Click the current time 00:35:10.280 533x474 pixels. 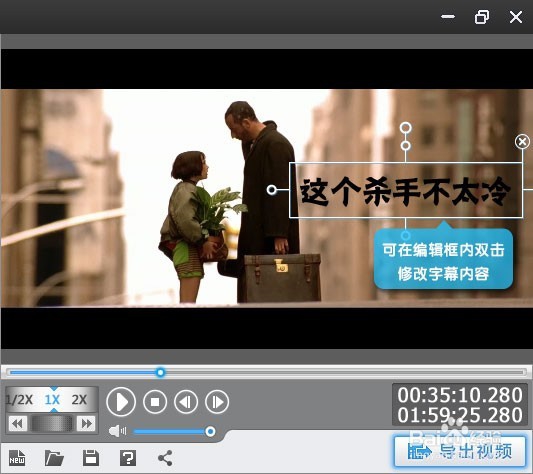coord(460,395)
